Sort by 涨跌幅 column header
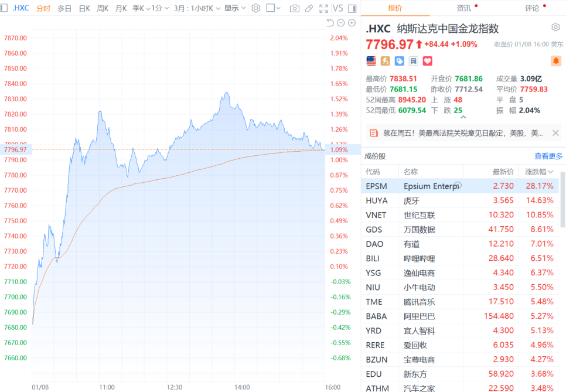 538,172
